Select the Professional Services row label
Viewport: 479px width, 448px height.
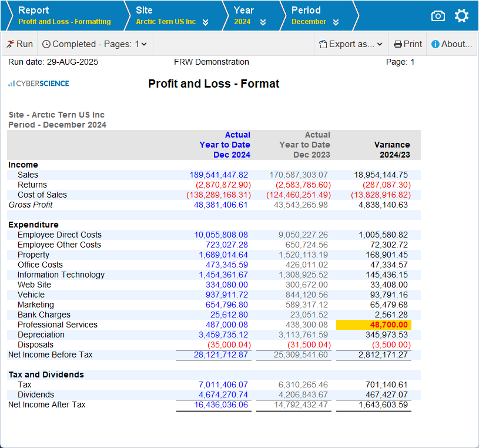58,325
